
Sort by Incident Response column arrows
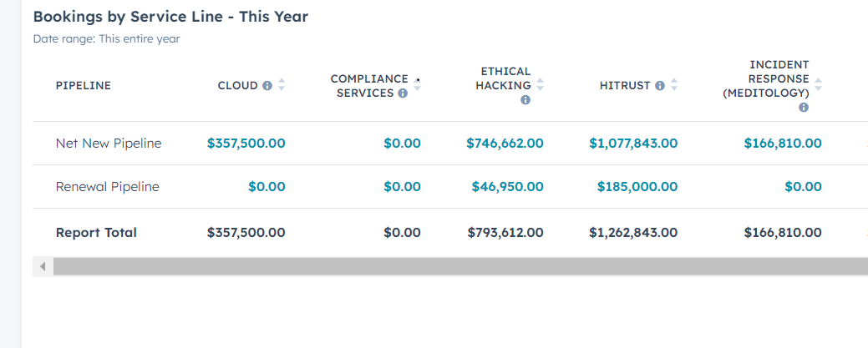[x=819, y=85]
